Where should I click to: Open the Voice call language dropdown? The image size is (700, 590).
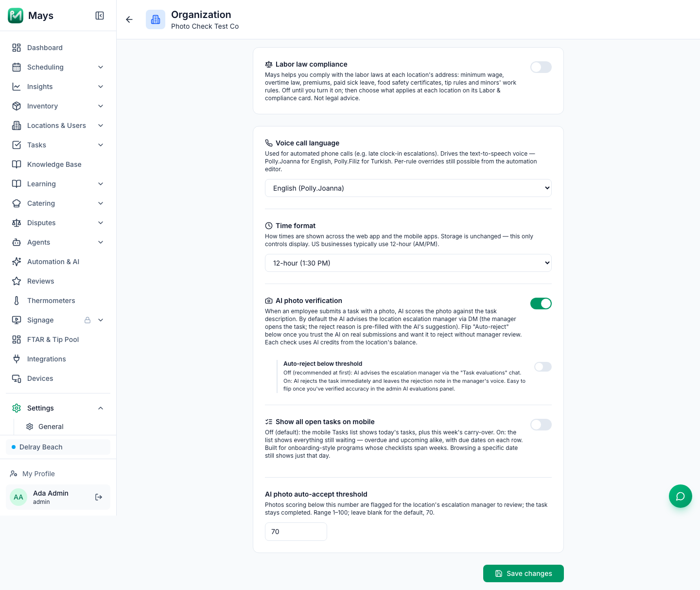click(x=408, y=188)
